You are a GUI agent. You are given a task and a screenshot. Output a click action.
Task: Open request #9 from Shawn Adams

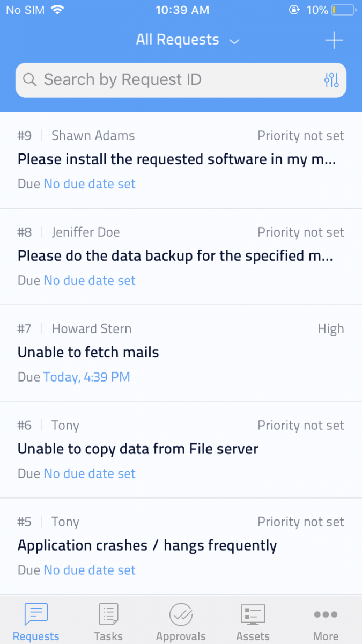(177, 159)
